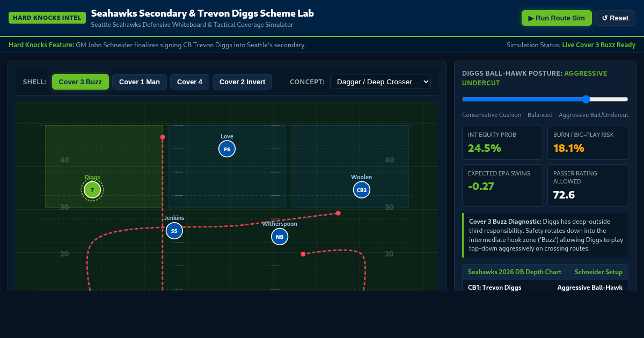The width and height of the screenshot is (644, 338).
Task: Click the Hard Knocks Intel badge
Action: coord(47,18)
